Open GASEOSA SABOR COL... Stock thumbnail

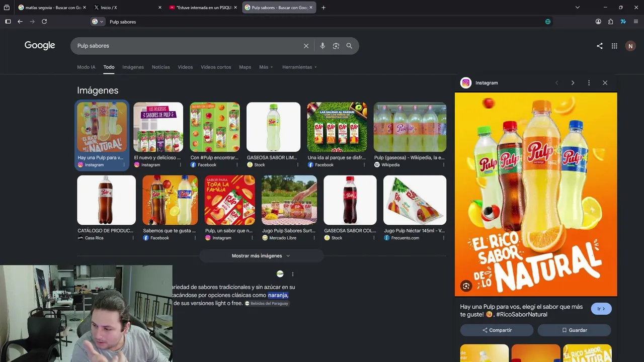350,200
